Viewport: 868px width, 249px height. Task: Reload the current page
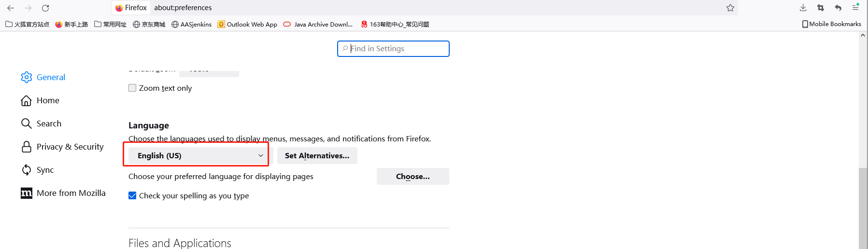45,8
